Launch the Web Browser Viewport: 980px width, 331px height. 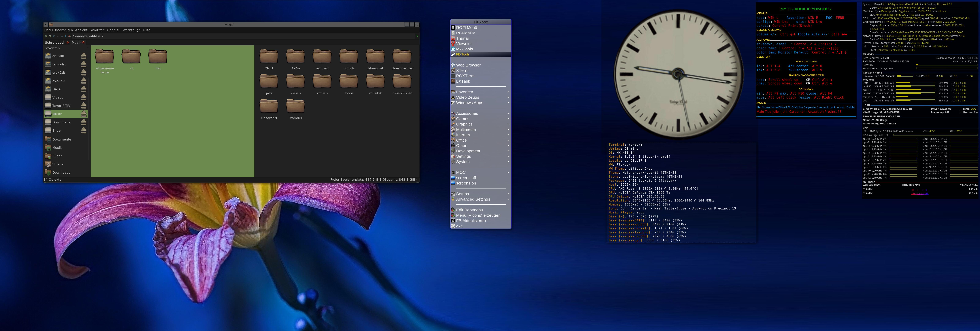[x=481, y=65]
